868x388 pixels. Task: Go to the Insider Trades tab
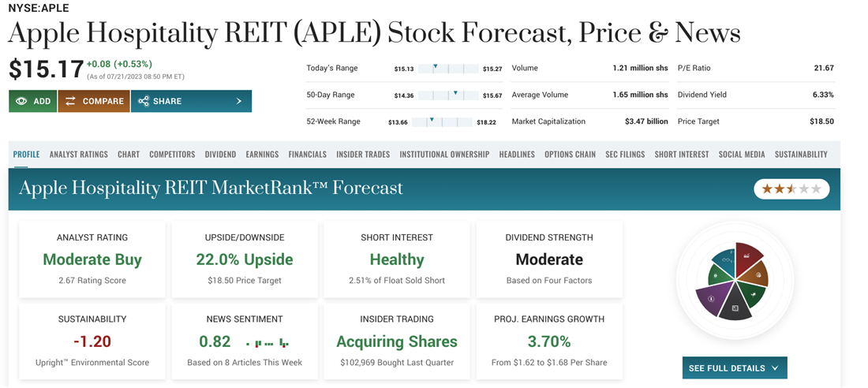point(363,155)
